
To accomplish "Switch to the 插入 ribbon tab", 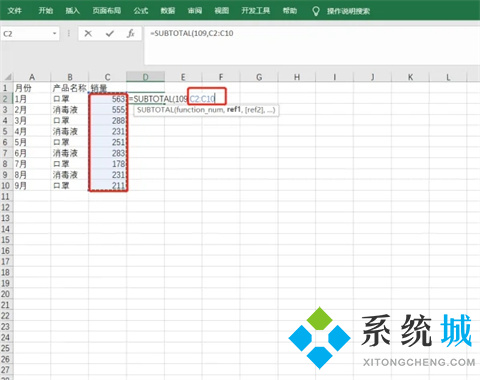I will pos(72,11).
